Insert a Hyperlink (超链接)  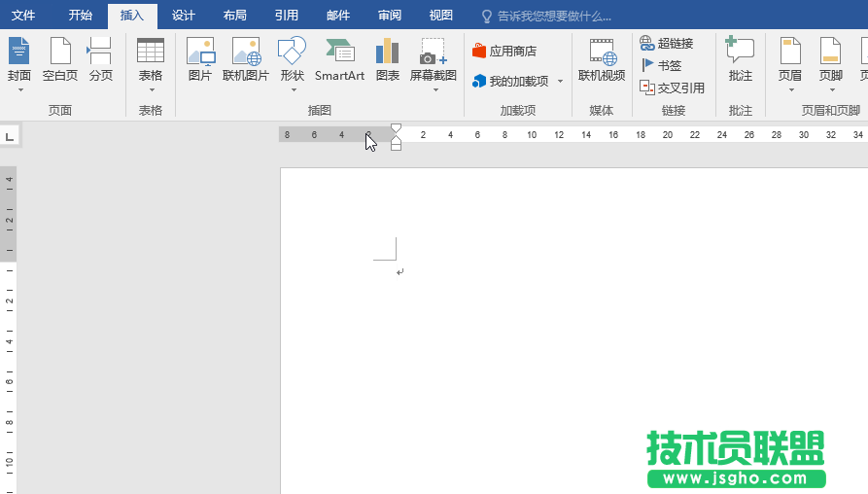click(x=667, y=43)
